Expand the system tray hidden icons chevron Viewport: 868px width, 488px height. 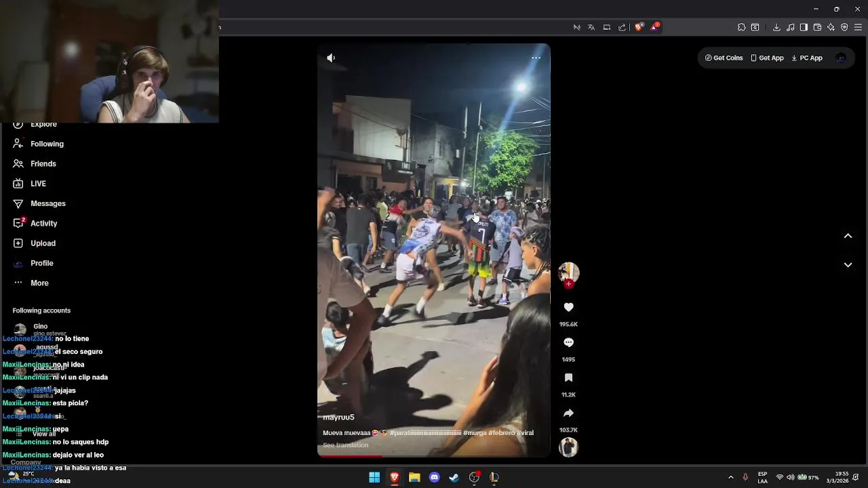[730, 477]
